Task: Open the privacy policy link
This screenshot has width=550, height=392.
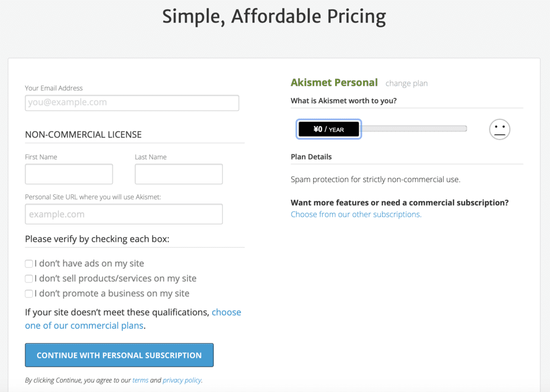Action: point(182,380)
